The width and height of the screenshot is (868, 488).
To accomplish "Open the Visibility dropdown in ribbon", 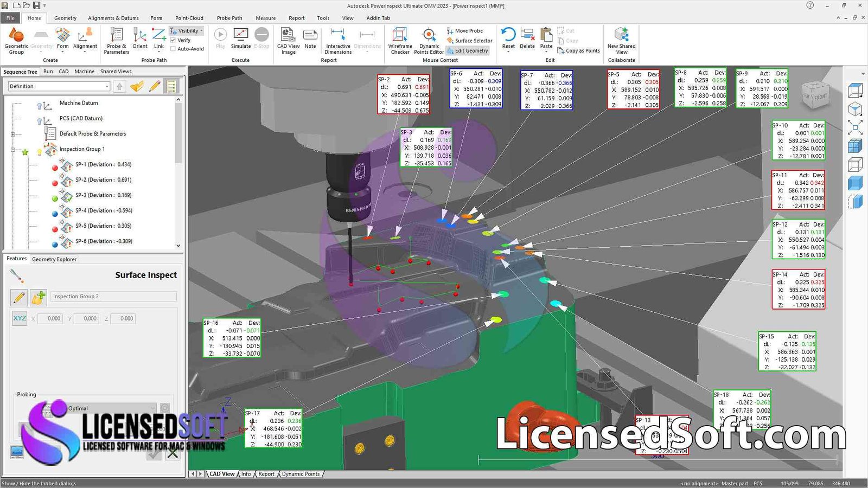I will pos(187,31).
